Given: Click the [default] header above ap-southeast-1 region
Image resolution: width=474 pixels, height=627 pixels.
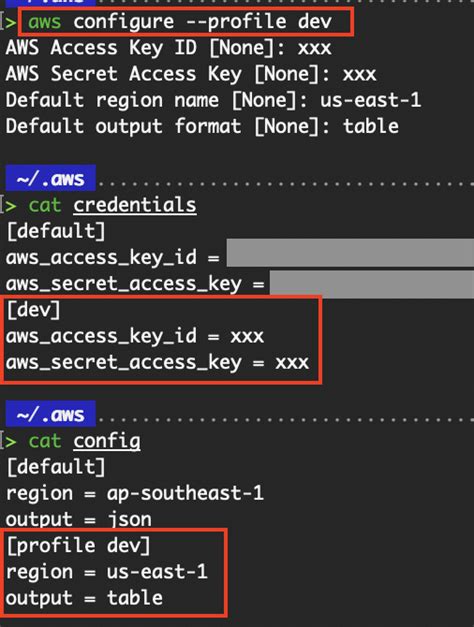Looking at the screenshot, I should tap(56, 467).
